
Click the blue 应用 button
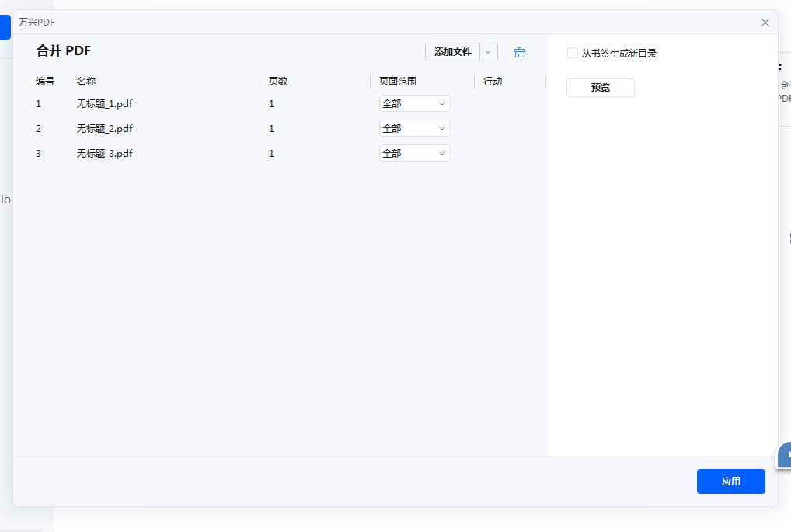730,482
